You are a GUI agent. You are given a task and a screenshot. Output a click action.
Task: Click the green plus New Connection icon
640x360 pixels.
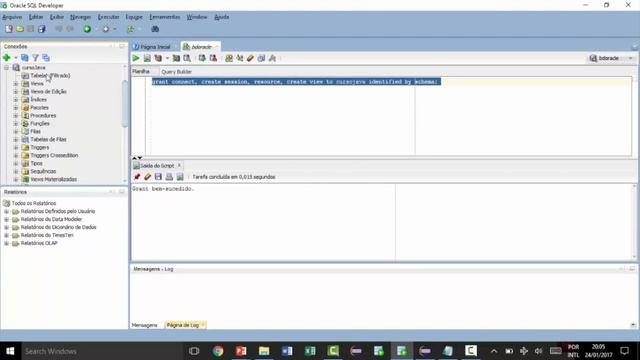tap(7, 58)
